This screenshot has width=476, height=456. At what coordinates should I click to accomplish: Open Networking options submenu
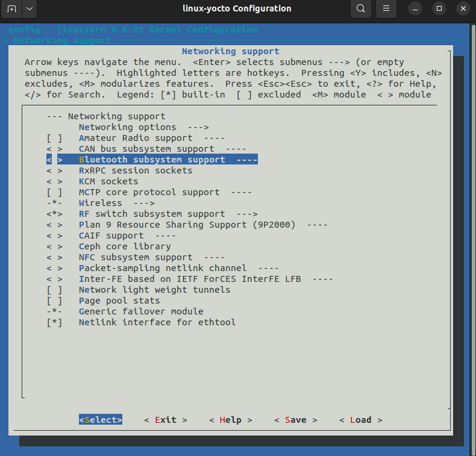click(143, 127)
